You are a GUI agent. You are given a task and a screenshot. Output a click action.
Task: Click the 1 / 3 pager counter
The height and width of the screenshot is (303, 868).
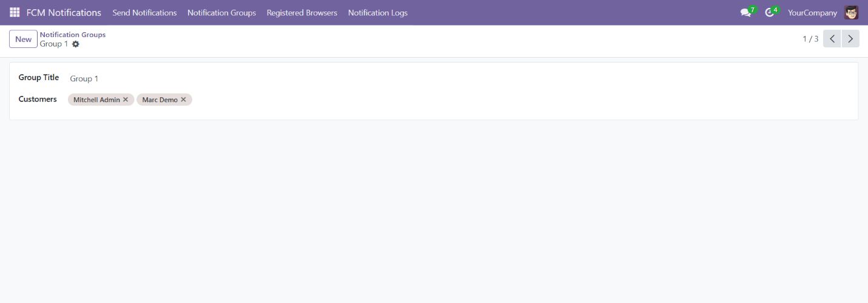810,39
